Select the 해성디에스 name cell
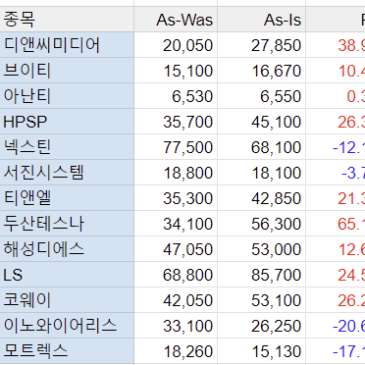 point(67,249)
